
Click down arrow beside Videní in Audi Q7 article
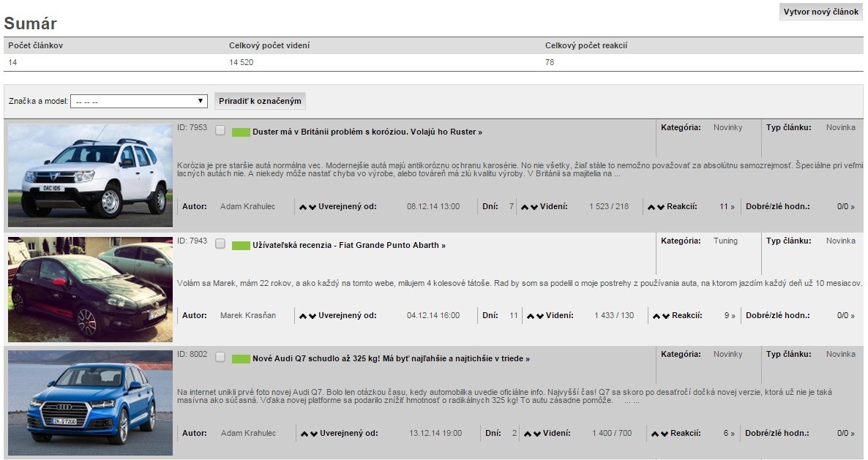click(537, 434)
